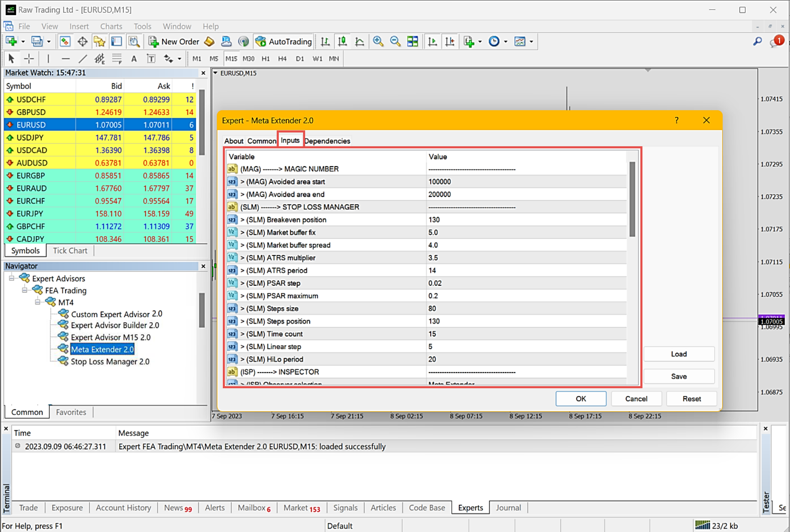
Task: Toggle chart shift icon
Action: (x=450, y=41)
